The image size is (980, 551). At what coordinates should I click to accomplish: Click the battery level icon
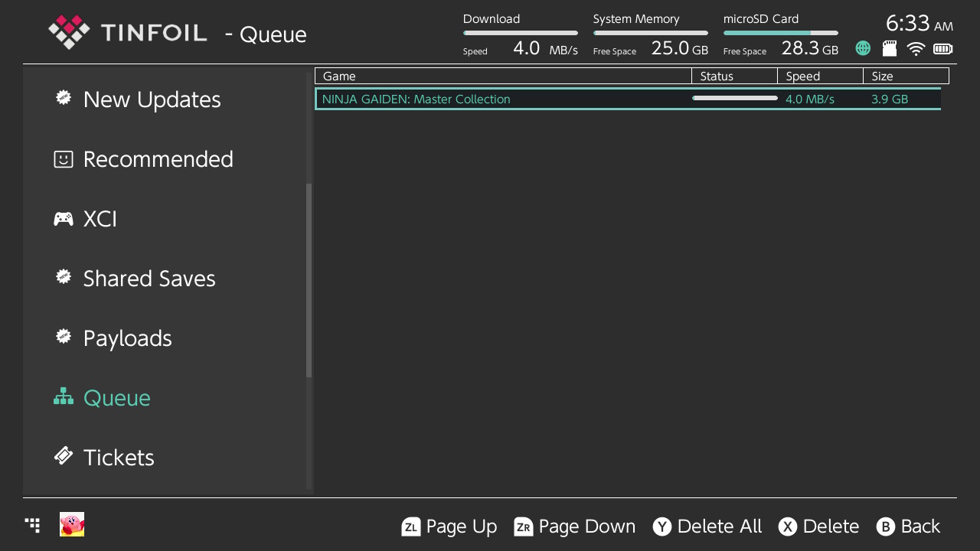[943, 49]
